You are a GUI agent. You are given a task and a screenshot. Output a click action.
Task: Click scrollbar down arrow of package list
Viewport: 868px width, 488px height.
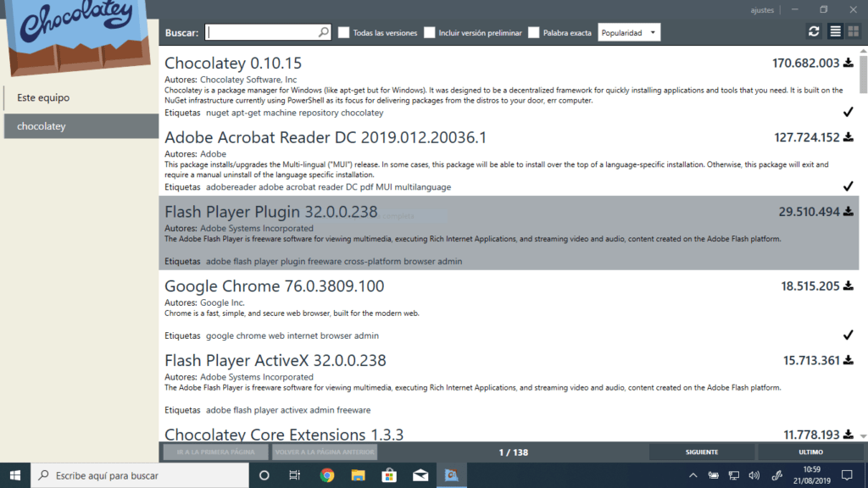863,436
